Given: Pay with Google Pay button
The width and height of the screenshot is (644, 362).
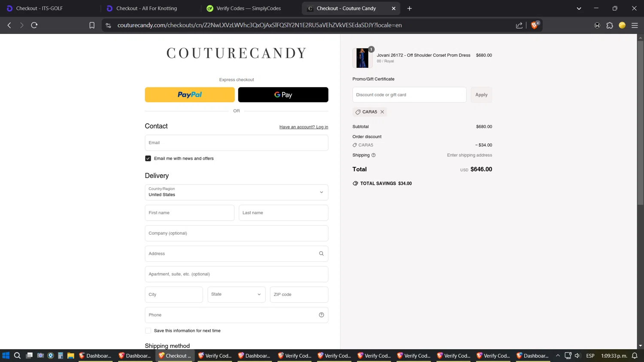Looking at the screenshot, I should coord(283,95).
